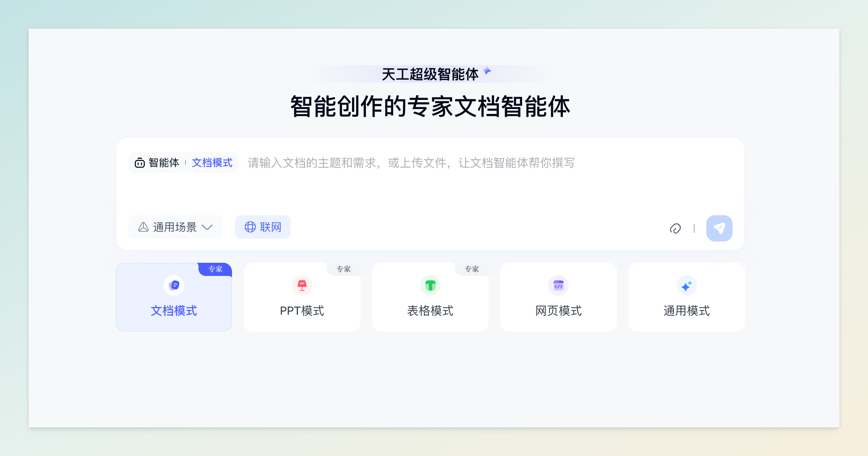Image resolution: width=868 pixels, height=456 pixels.
Task: Click the robot agent icon in input box
Action: point(140,162)
